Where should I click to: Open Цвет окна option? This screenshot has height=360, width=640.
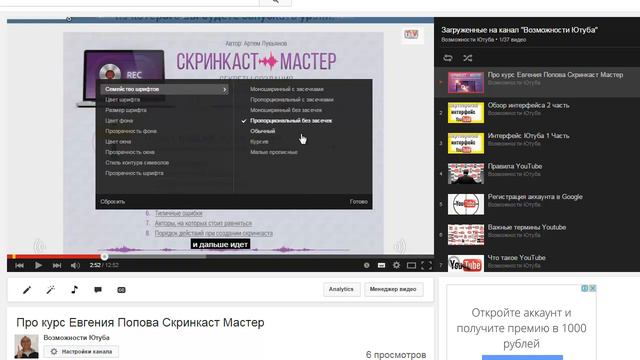[118, 142]
